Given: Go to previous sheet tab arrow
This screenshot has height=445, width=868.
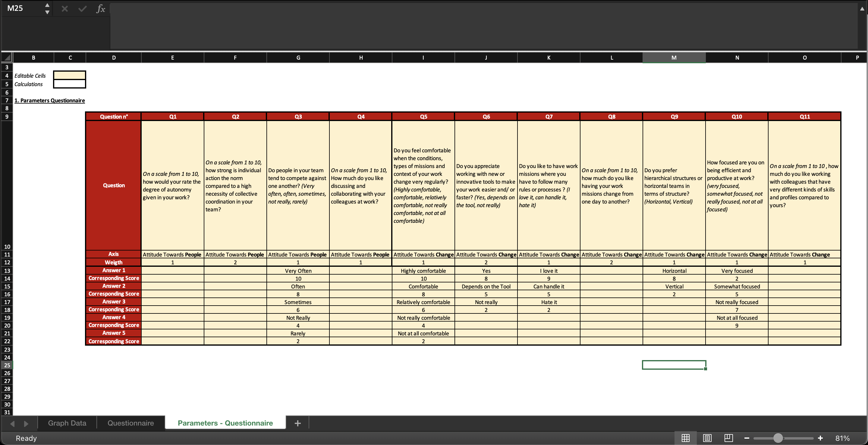Looking at the screenshot, I should pyautogui.click(x=12, y=423).
